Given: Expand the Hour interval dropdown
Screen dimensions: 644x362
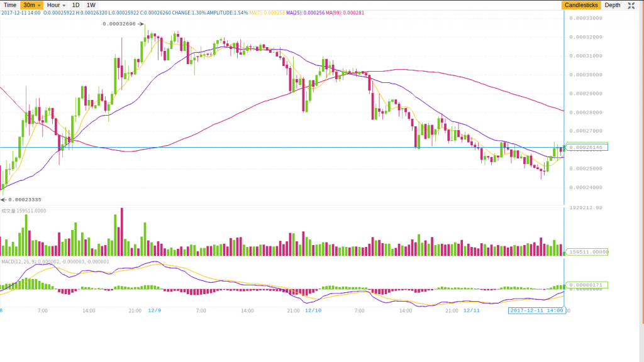Looking at the screenshot, I should (x=56, y=5).
